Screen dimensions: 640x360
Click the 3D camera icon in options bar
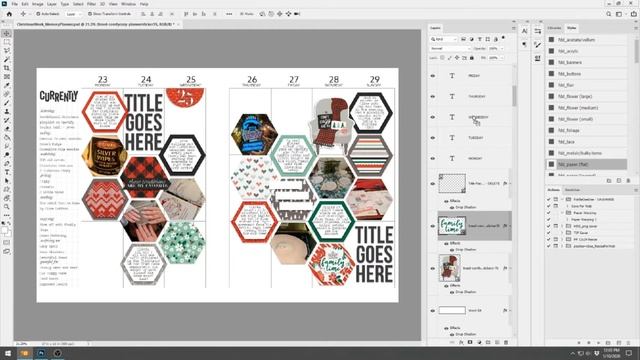coord(297,14)
